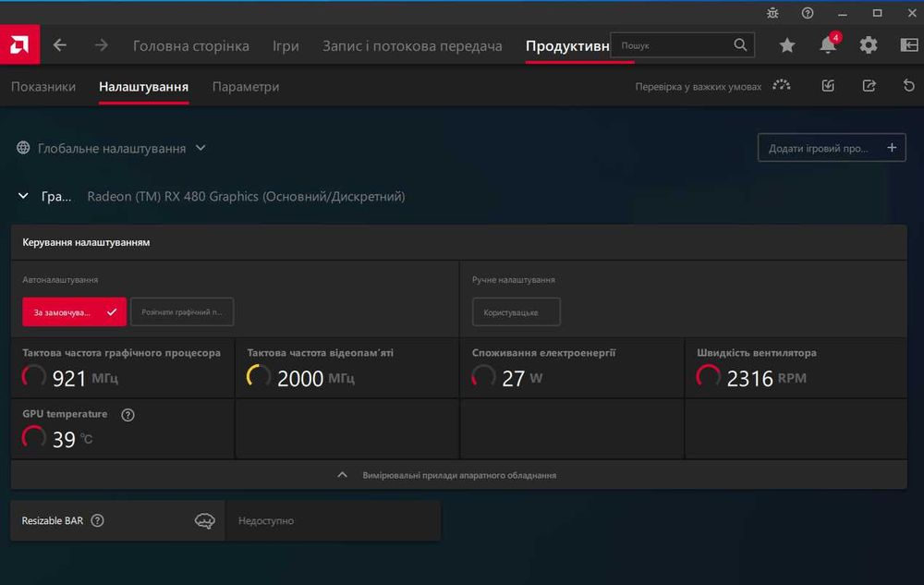Select the Налаштування subtab
The image size is (924, 585).
click(144, 87)
